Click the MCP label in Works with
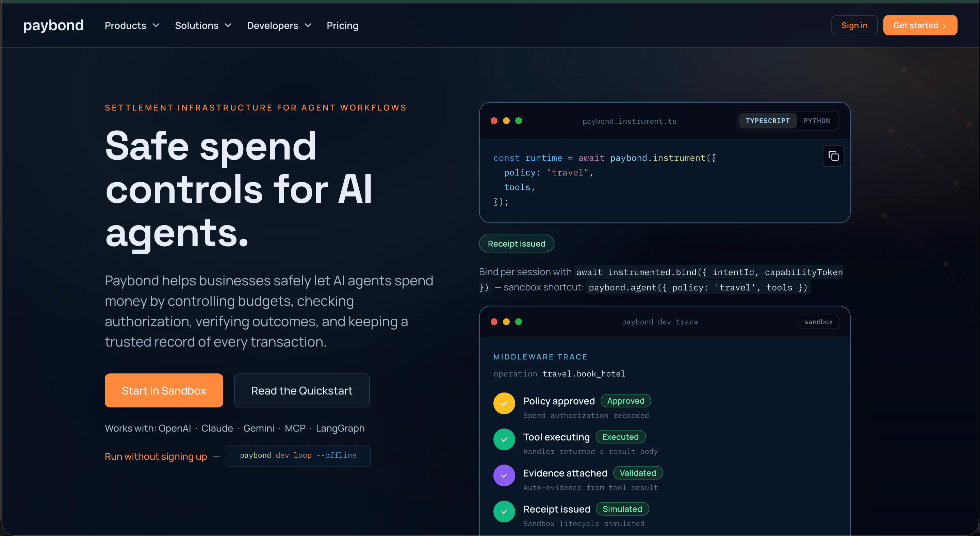Image resolution: width=980 pixels, height=536 pixels. pyautogui.click(x=295, y=429)
